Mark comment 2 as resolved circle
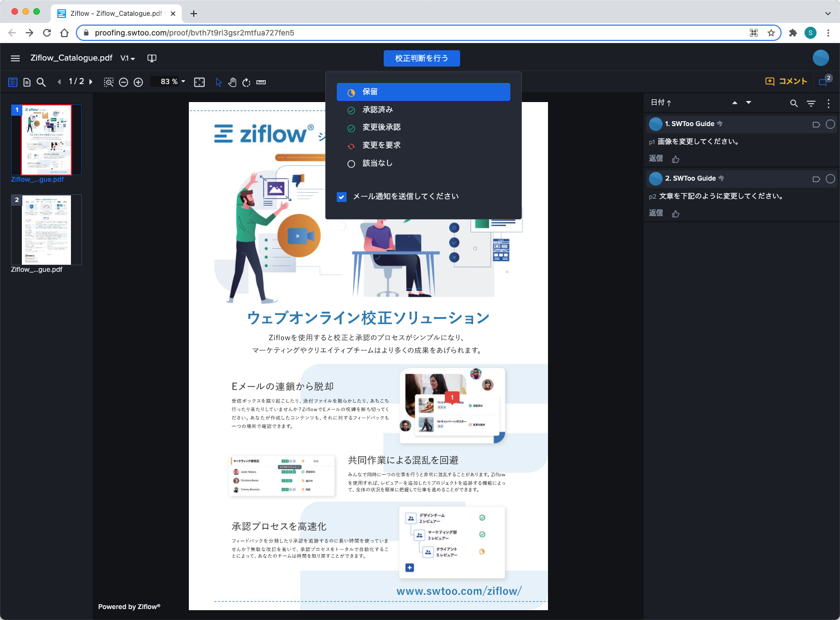Image resolution: width=840 pixels, height=620 pixels. (x=830, y=179)
